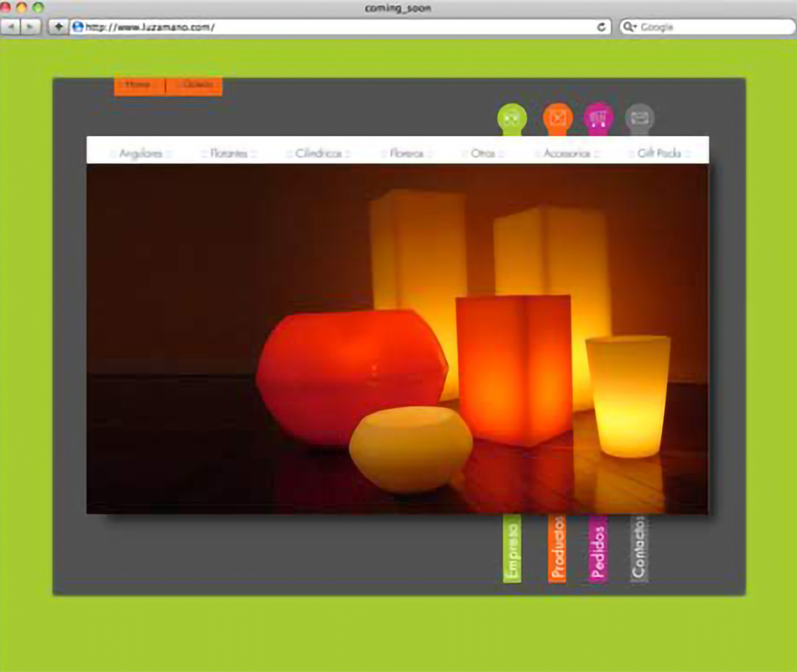
Task: Open the Floreros category
Action: click(x=407, y=153)
